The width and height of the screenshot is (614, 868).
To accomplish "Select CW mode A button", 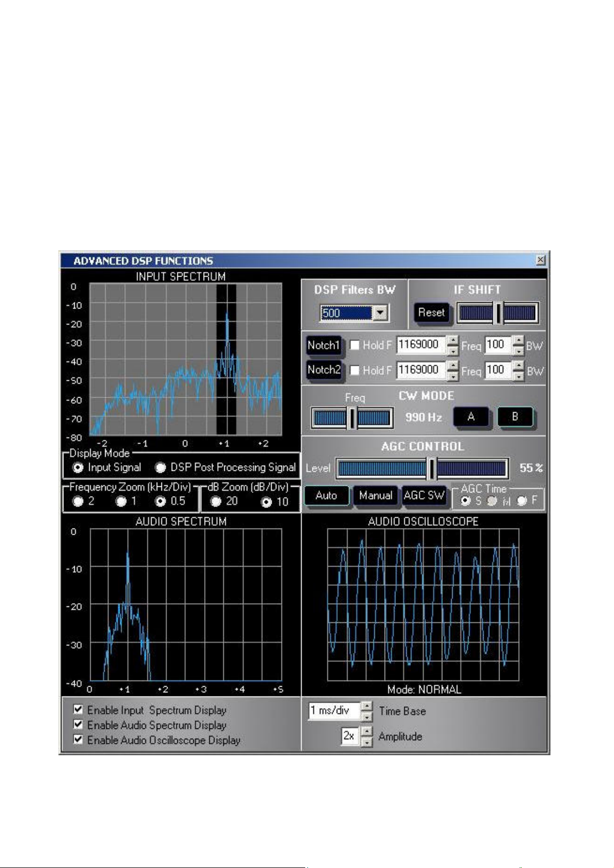I will click(471, 417).
